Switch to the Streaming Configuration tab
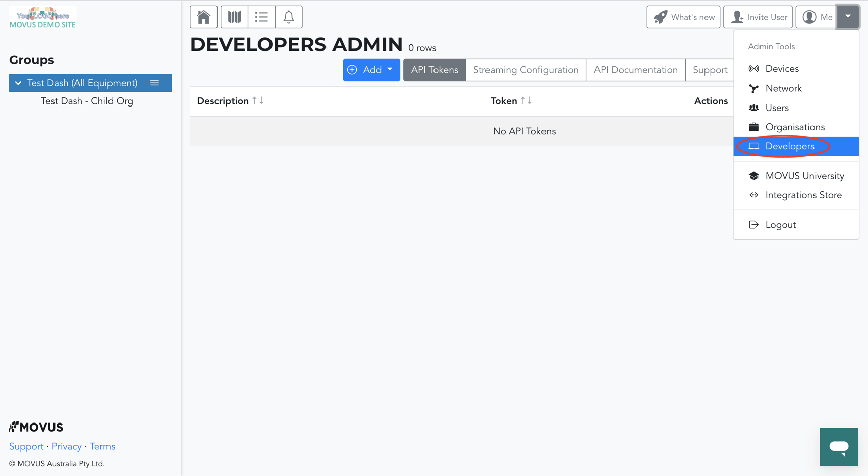The width and height of the screenshot is (868, 476). tap(525, 70)
